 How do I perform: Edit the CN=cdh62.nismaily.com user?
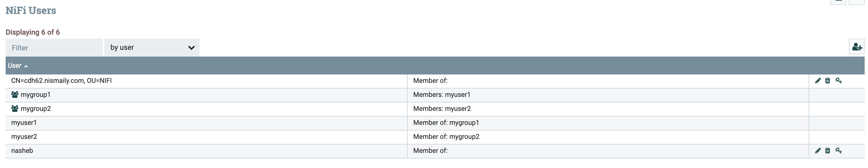(x=818, y=81)
